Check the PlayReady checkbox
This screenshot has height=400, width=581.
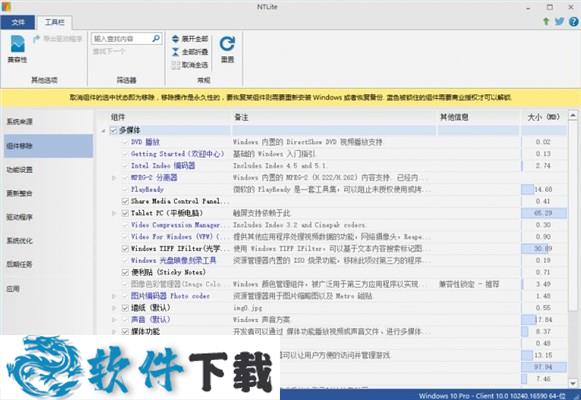click(x=125, y=189)
